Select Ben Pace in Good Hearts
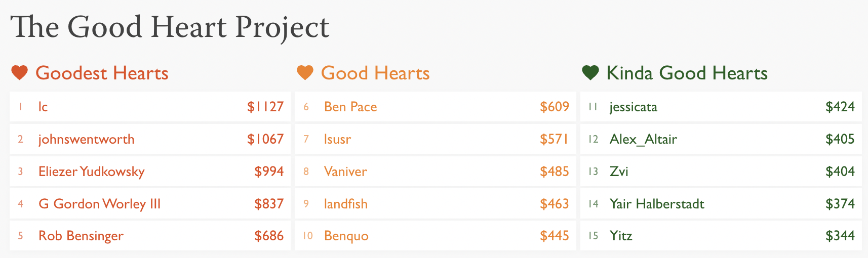Viewport: 868px width, 258px height. (x=350, y=107)
